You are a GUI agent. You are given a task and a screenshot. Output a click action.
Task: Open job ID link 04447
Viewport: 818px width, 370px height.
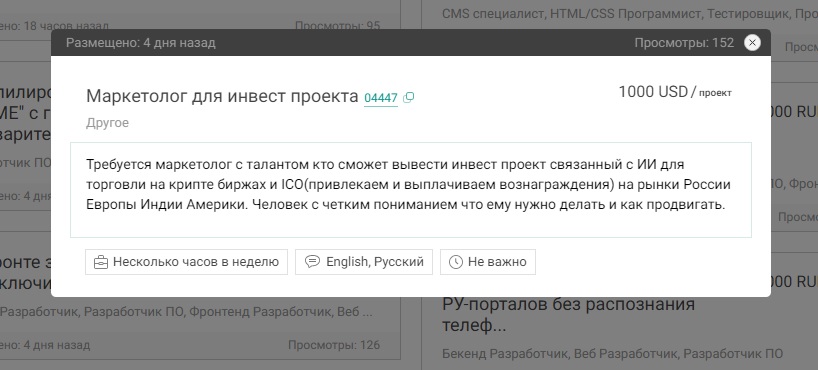pyautogui.click(x=381, y=98)
